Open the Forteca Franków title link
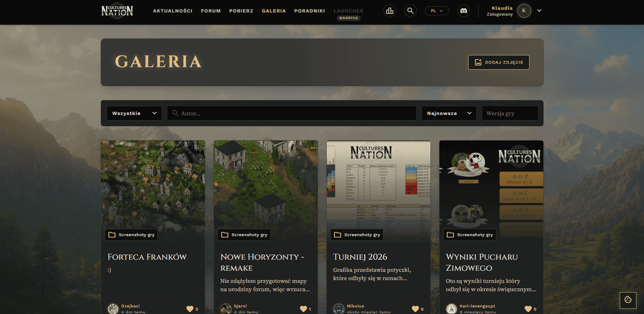The height and width of the screenshot is (314, 644). click(x=147, y=257)
